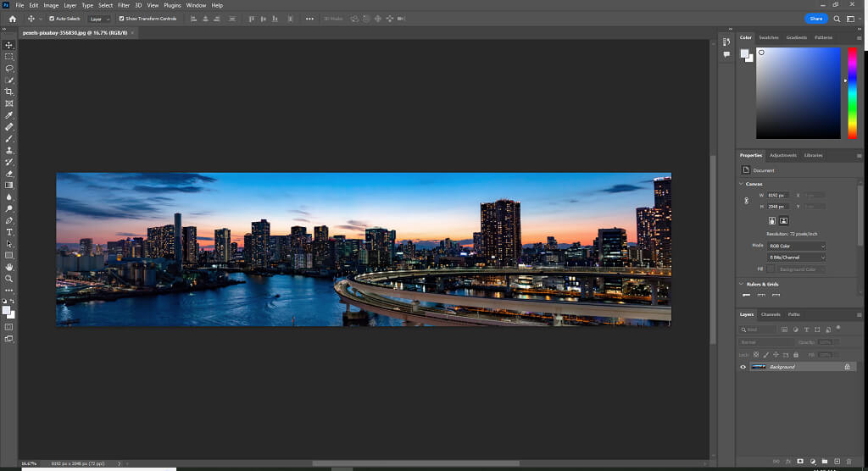Switch to the Channels tab
868x471 pixels.
click(x=771, y=314)
